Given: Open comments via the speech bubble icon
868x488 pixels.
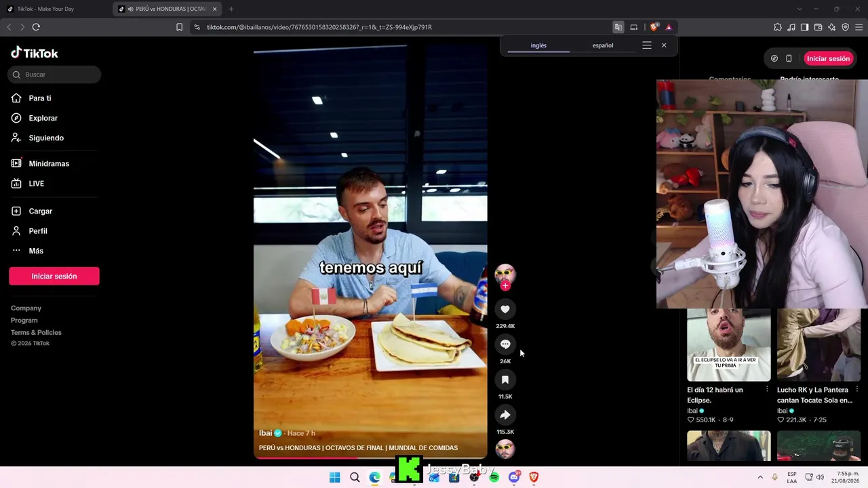Looking at the screenshot, I should pos(505,344).
